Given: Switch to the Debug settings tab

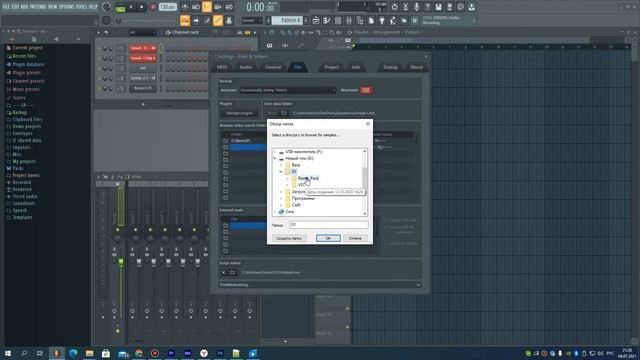Looking at the screenshot, I should tap(390, 67).
